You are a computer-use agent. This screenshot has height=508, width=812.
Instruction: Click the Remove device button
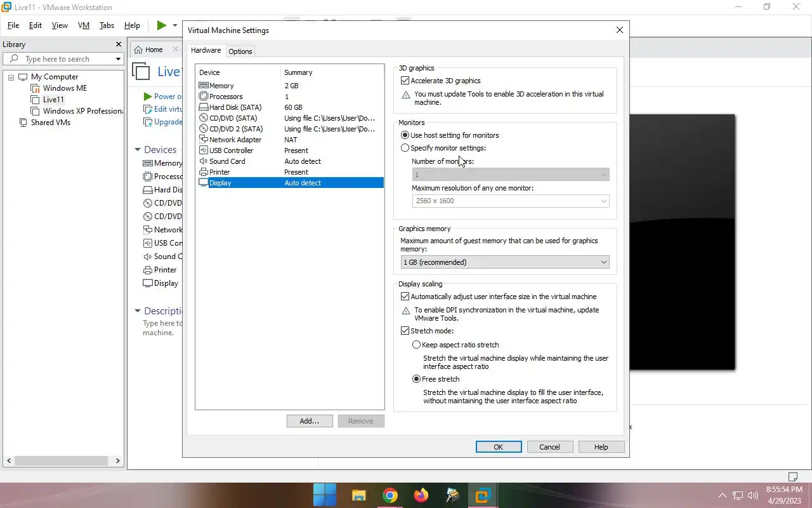click(x=361, y=421)
